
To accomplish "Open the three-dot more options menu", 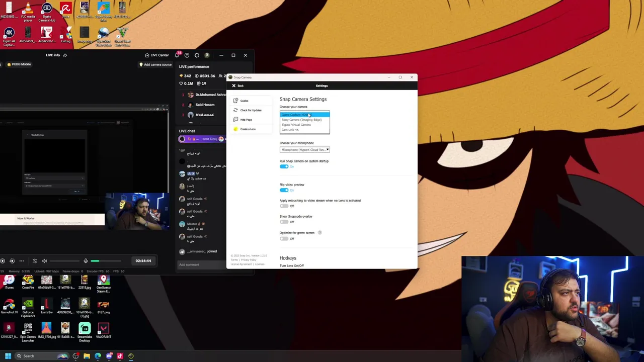I will coord(21,261).
